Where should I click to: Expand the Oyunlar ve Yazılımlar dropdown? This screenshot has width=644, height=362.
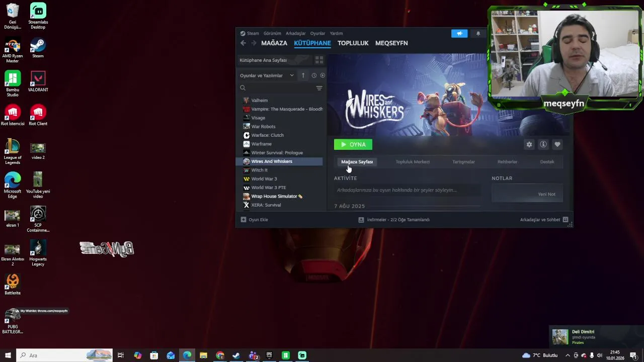267,75
